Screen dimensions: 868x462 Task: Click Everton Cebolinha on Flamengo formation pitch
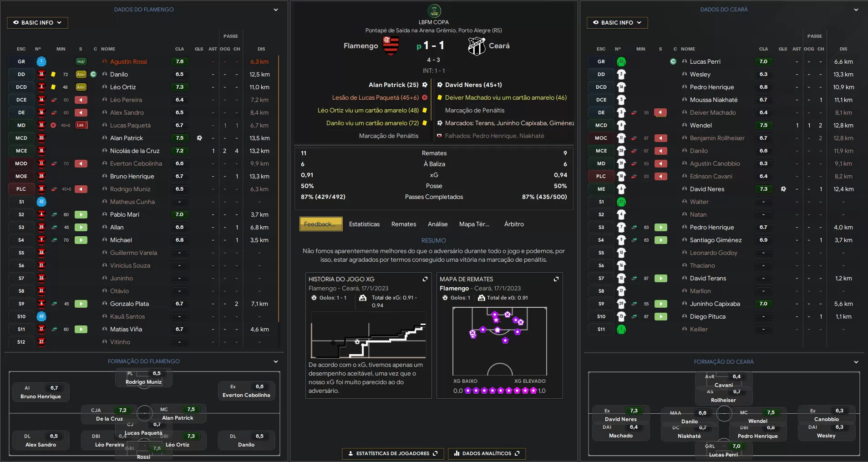pos(246,391)
